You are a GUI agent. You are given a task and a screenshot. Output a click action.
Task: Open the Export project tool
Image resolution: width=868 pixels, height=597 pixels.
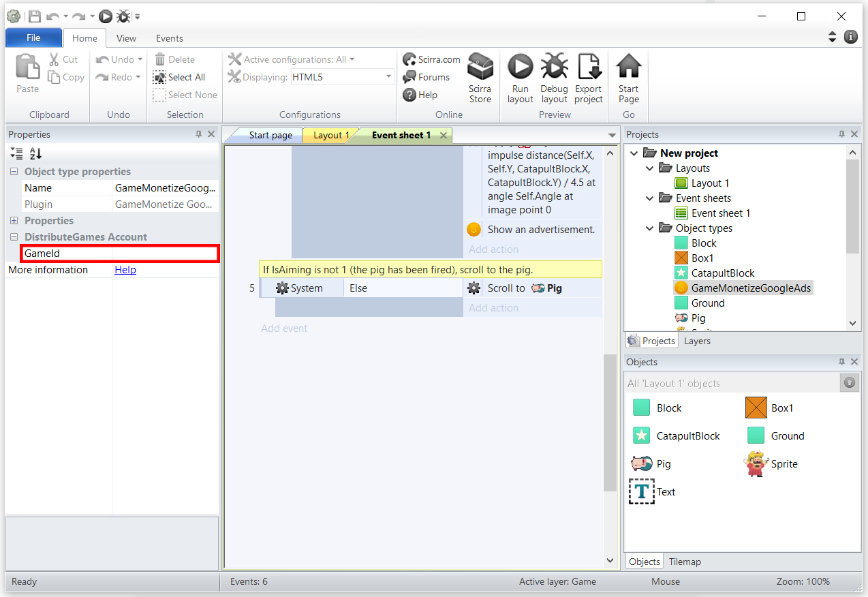tap(588, 67)
